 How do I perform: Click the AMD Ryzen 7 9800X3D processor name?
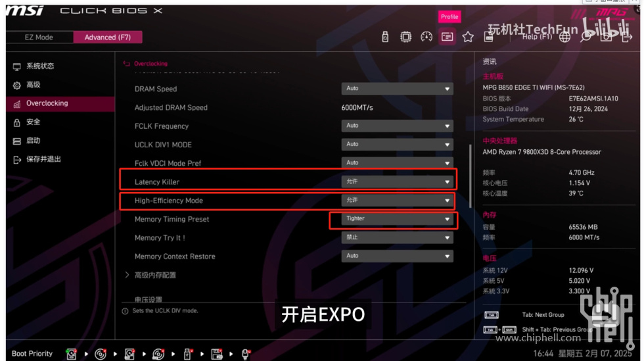tap(541, 152)
